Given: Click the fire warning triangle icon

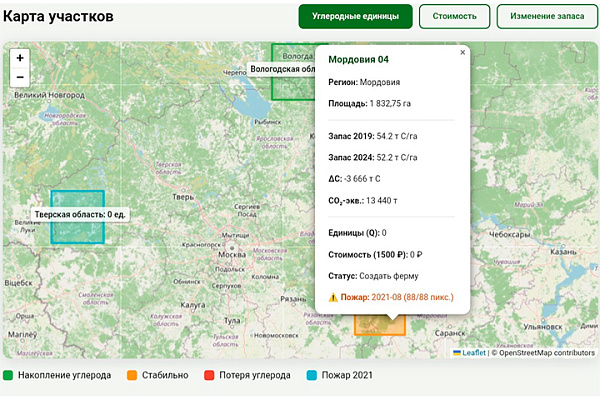Looking at the screenshot, I should 333,297.
